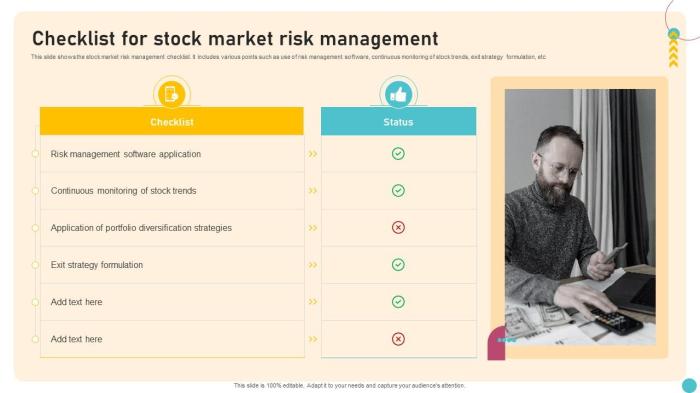700x393 pixels.
Task: Click the slide title text
Action: tap(235, 39)
